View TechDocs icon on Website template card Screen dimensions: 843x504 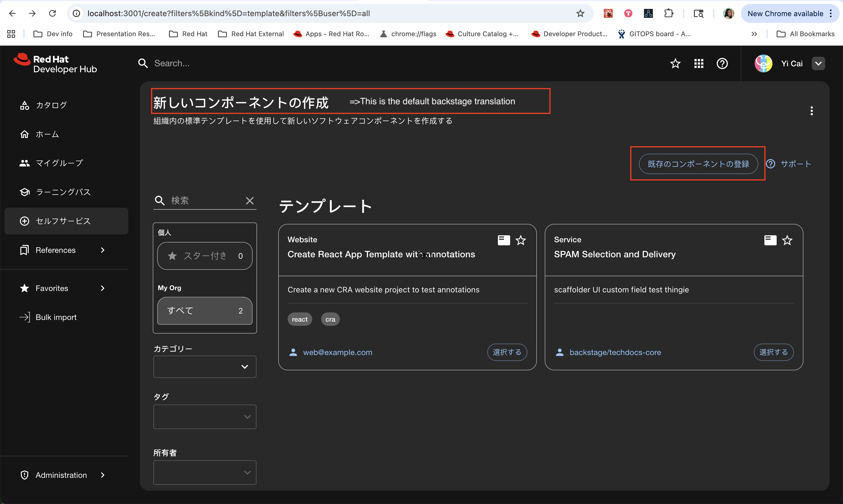click(x=504, y=240)
